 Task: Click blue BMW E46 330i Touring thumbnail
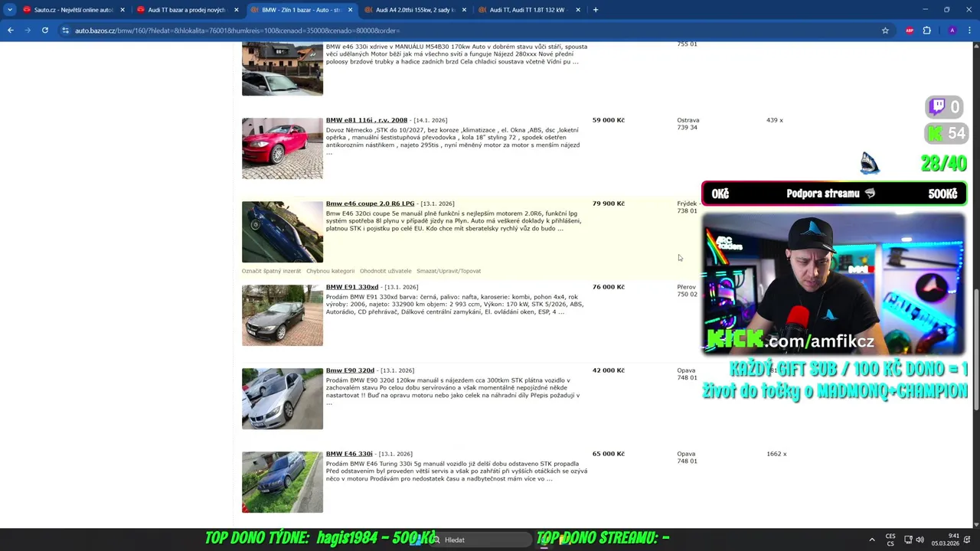(x=283, y=482)
